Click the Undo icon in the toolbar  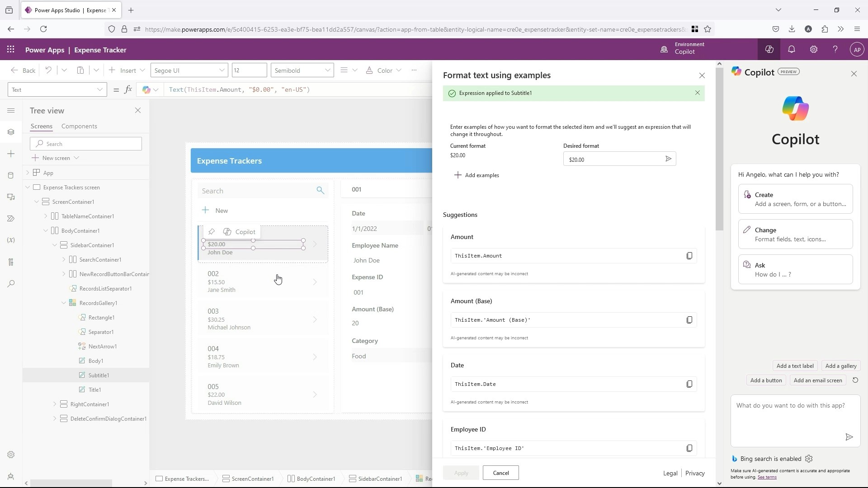48,70
